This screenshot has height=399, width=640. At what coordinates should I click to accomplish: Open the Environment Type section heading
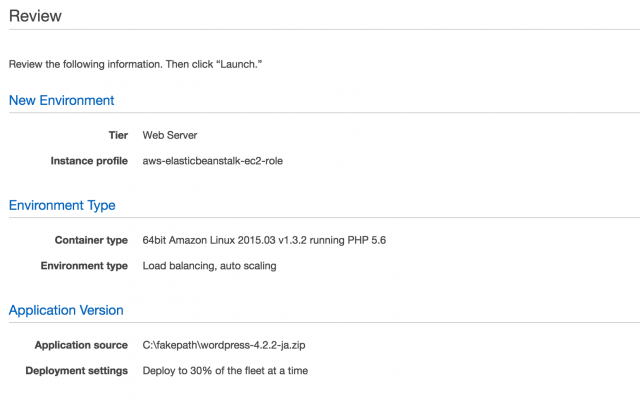62,205
